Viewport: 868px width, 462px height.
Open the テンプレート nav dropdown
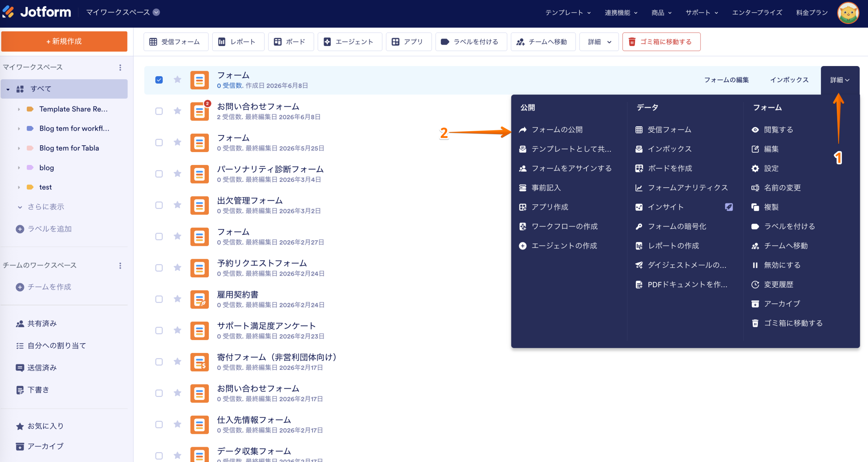pos(568,13)
